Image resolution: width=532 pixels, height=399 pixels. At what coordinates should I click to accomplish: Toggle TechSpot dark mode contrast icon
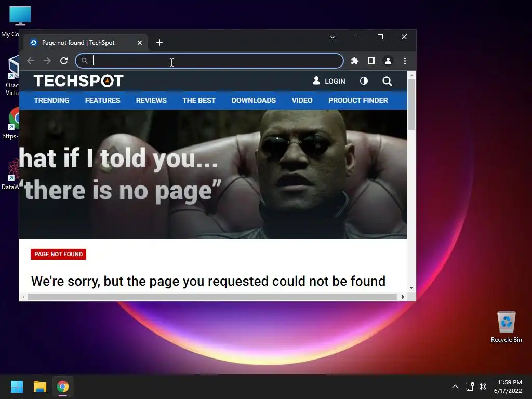[x=364, y=81]
